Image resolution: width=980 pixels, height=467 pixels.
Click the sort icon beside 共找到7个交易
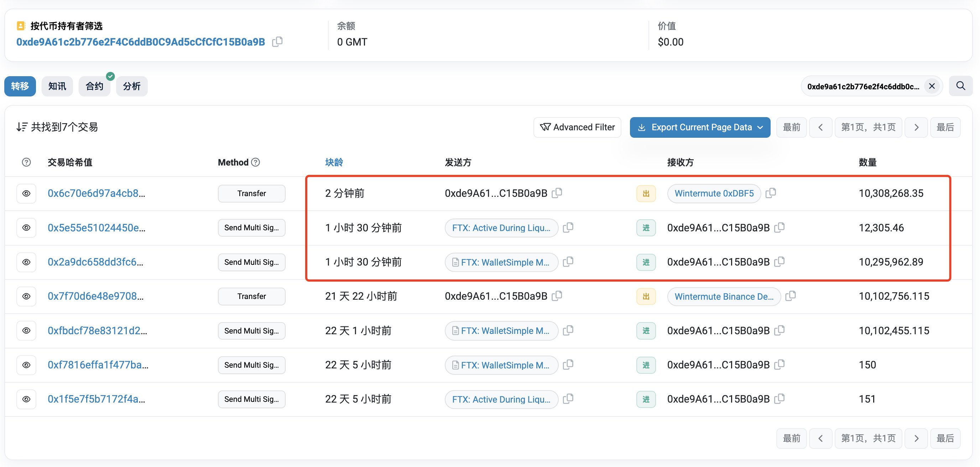(22, 127)
